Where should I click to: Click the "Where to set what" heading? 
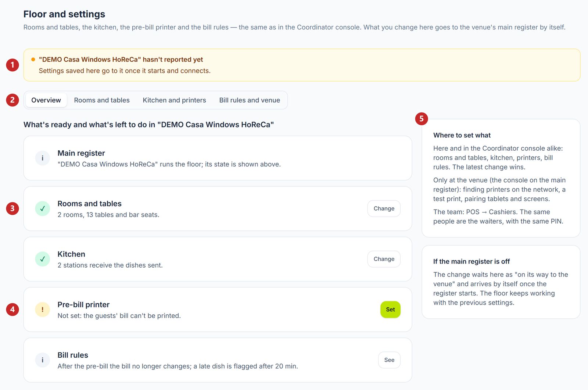(x=462, y=135)
